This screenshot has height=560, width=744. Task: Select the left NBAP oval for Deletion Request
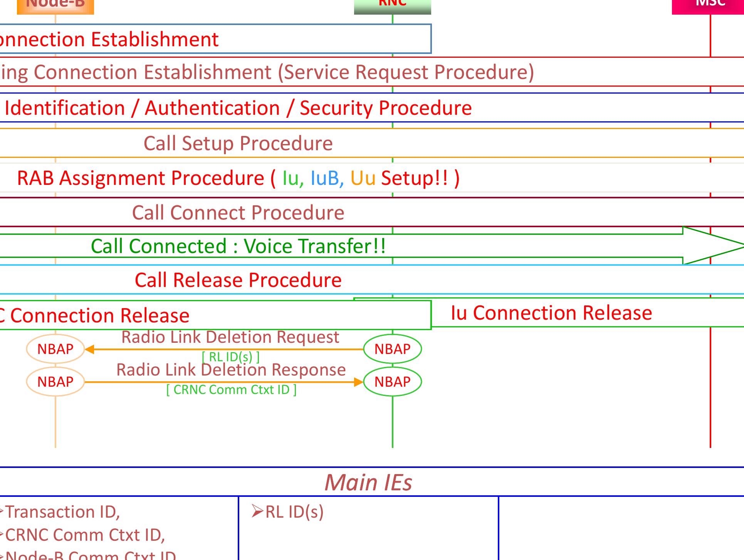[x=55, y=349]
